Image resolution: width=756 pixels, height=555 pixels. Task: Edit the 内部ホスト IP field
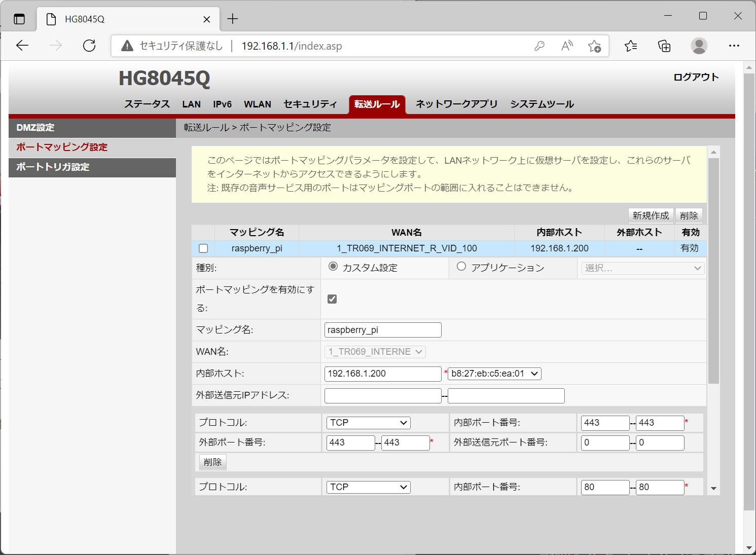coord(383,374)
